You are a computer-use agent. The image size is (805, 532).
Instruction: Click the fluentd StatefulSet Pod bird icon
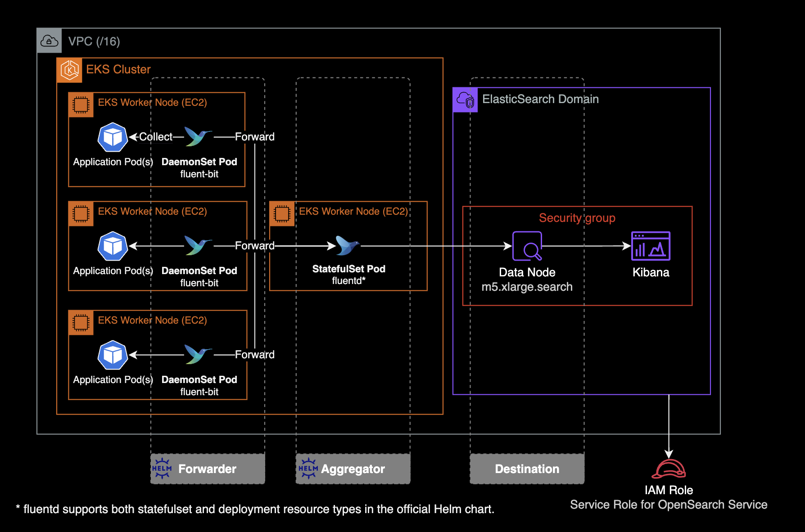[347, 246]
